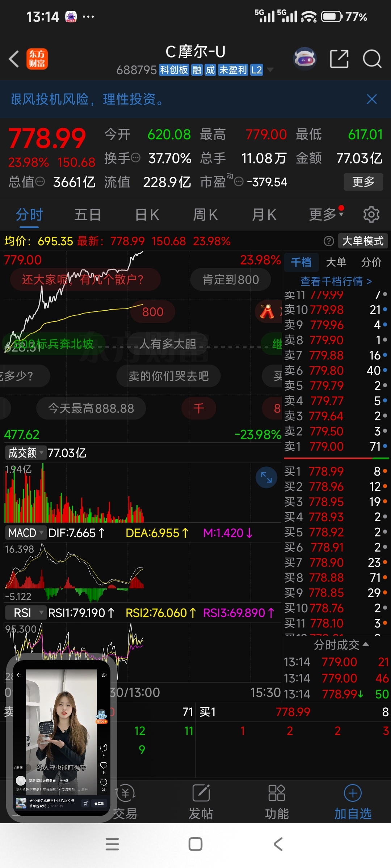This screenshot has height=868, width=391.
Task: Tap the question mark help icon
Action: tap(329, 241)
